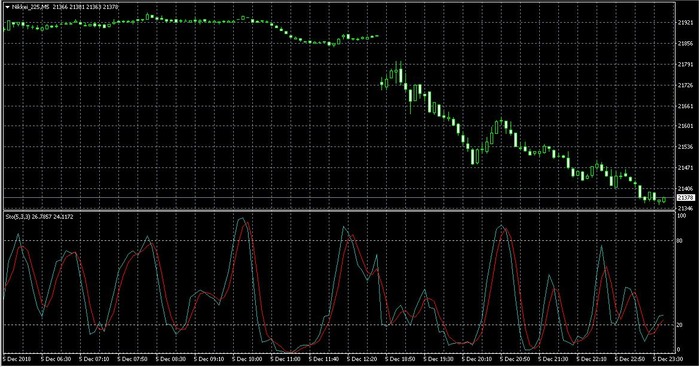The height and width of the screenshot is (367, 700).
Task: Select the stochastic scale value 100
Action: tap(682, 216)
